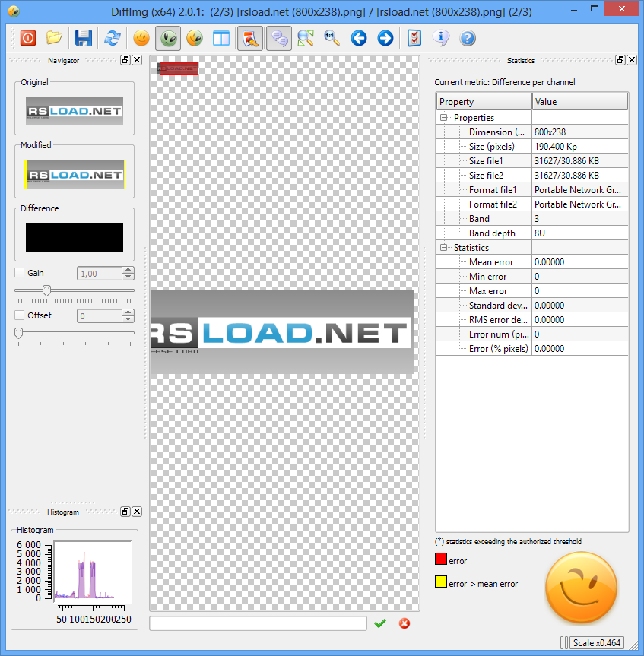Click the winking smiley result face
Viewport: 644px width, 656px height.
[x=581, y=588]
